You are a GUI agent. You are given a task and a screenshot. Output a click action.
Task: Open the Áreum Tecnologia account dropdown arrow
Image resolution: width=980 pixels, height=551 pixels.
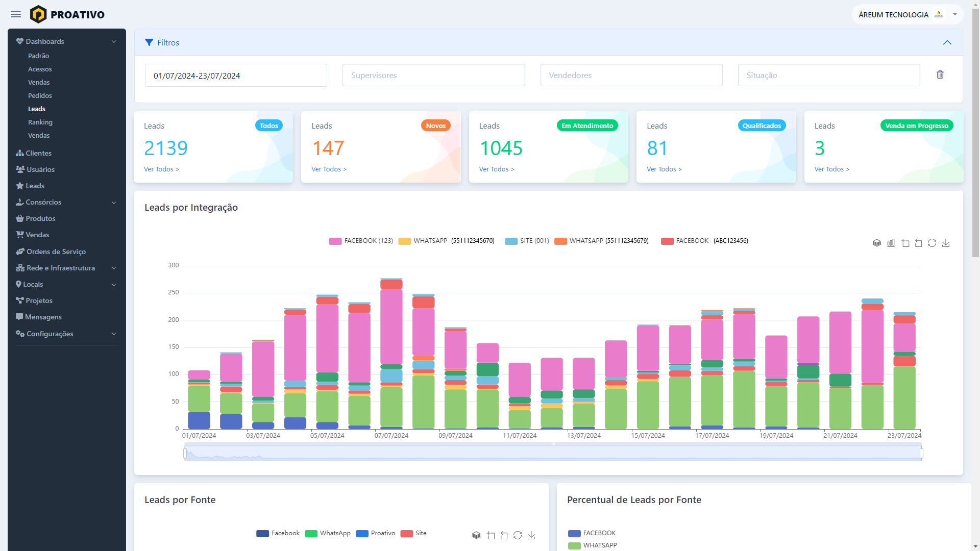pyautogui.click(x=955, y=14)
